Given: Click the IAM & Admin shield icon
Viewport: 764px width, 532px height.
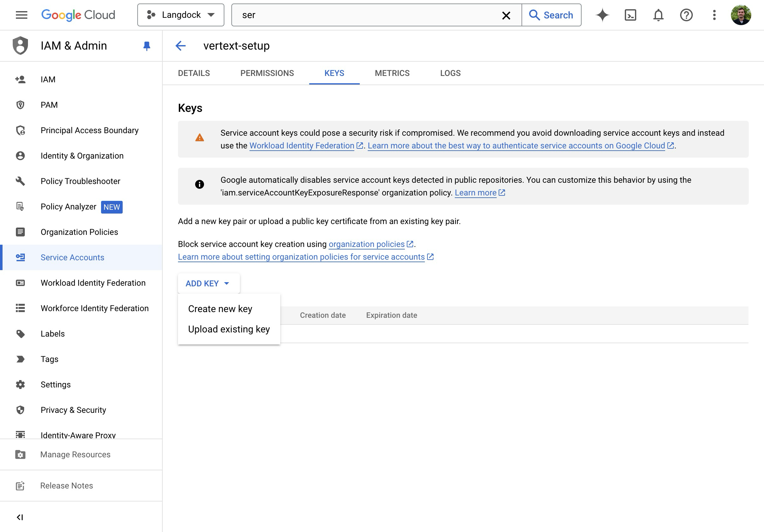Looking at the screenshot, I should click(x=20, y=45).
